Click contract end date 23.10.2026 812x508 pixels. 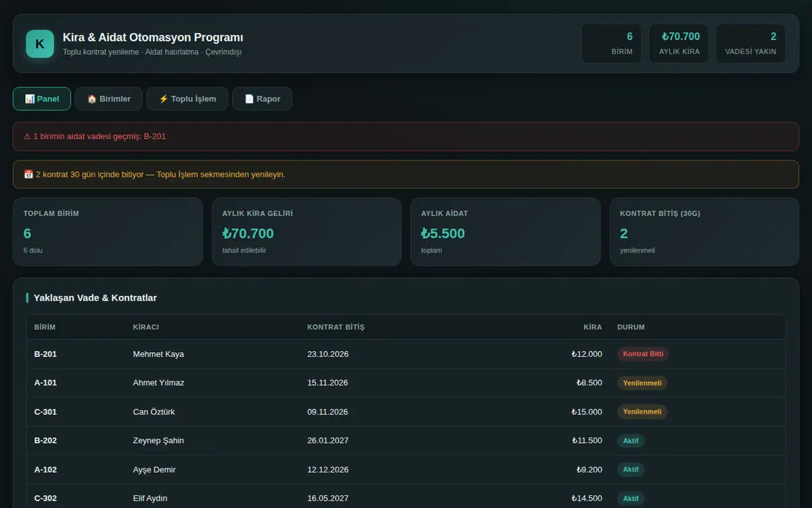point(328,354)
